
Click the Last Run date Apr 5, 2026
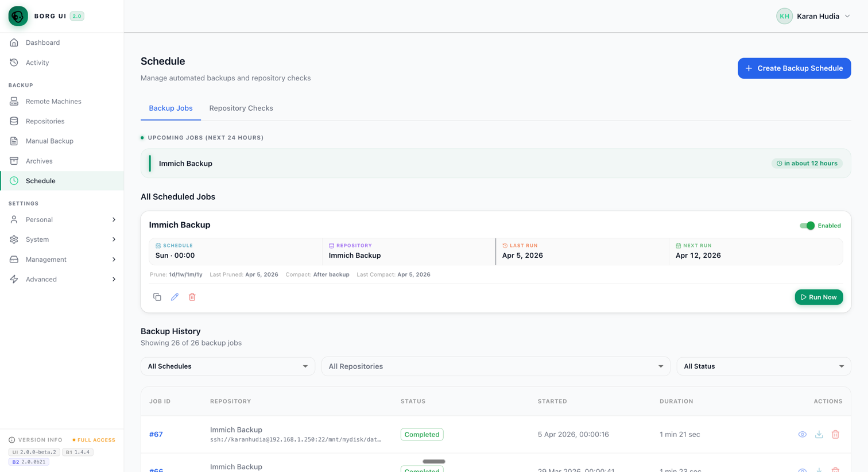pyautogui.click(x=522, y=256)
